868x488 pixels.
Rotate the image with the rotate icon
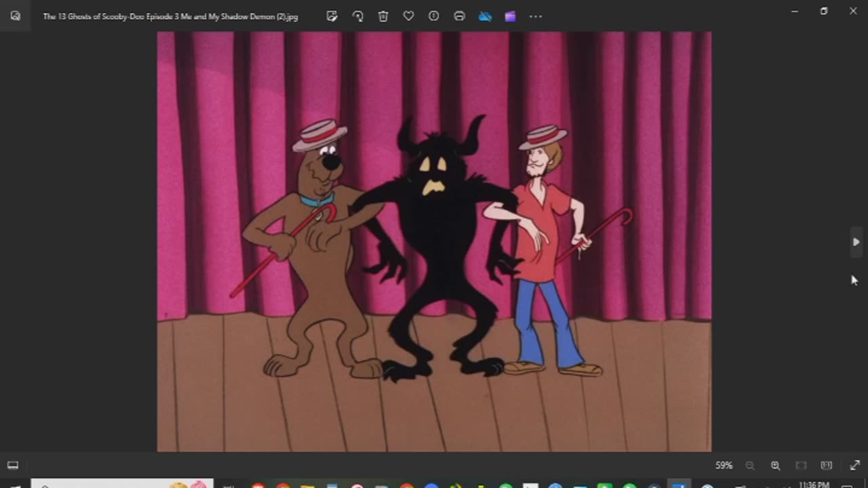tap(357, 16)
